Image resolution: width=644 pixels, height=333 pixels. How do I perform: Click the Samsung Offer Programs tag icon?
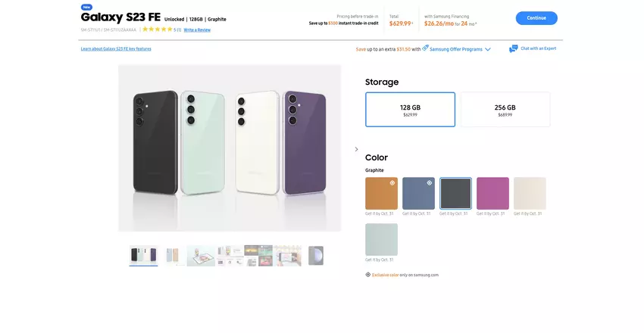[426, 48]
